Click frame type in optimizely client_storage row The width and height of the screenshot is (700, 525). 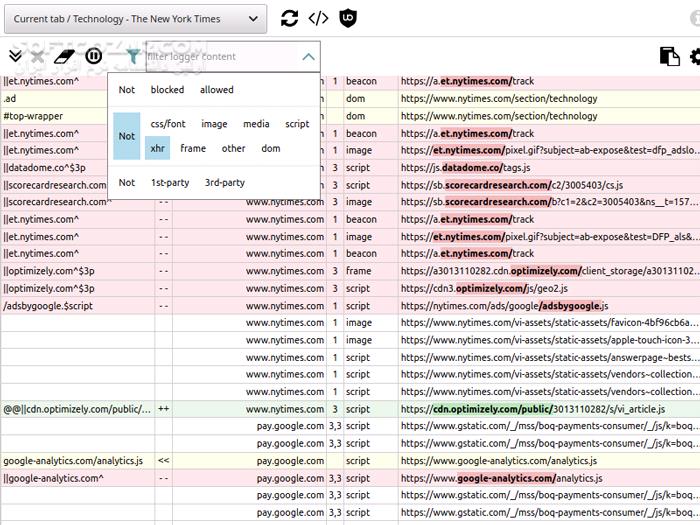(358, 271)
